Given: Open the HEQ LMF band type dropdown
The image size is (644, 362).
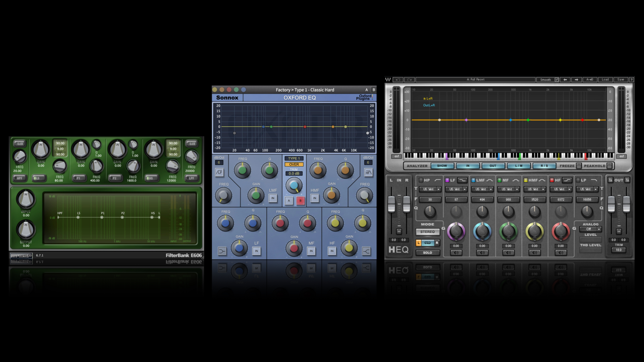Looking at the screenshot, I should click(x=482, y=189).
